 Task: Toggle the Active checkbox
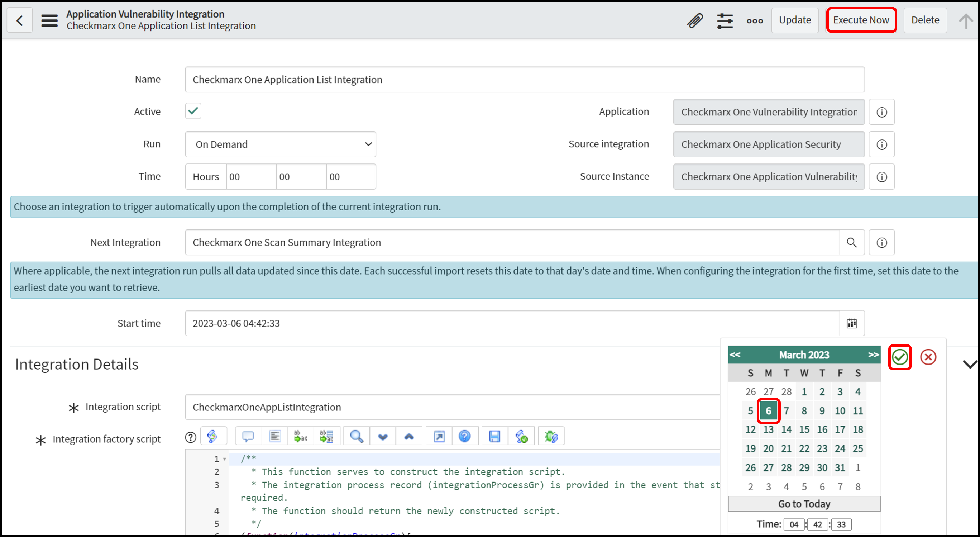(193, 111)
